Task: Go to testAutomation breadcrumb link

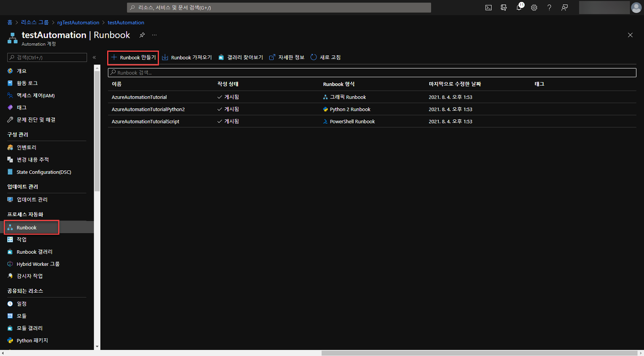Action: (x=126, y=23)
